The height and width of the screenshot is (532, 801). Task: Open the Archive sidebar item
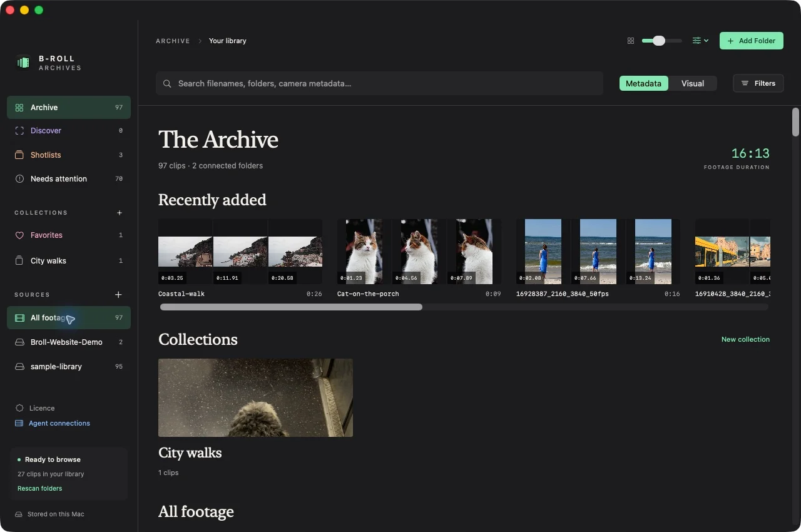pos(69,108)
